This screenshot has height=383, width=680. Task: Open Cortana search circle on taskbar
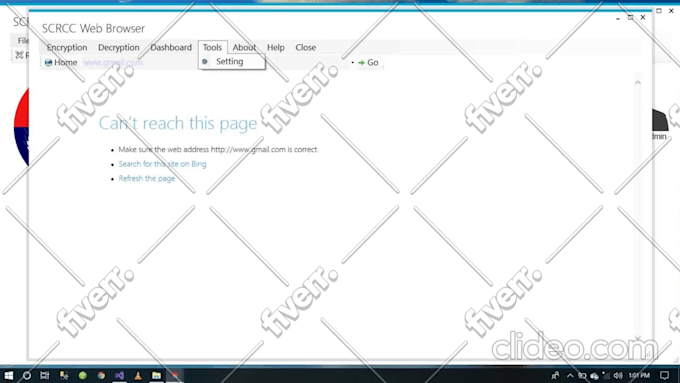coord(26,375)
